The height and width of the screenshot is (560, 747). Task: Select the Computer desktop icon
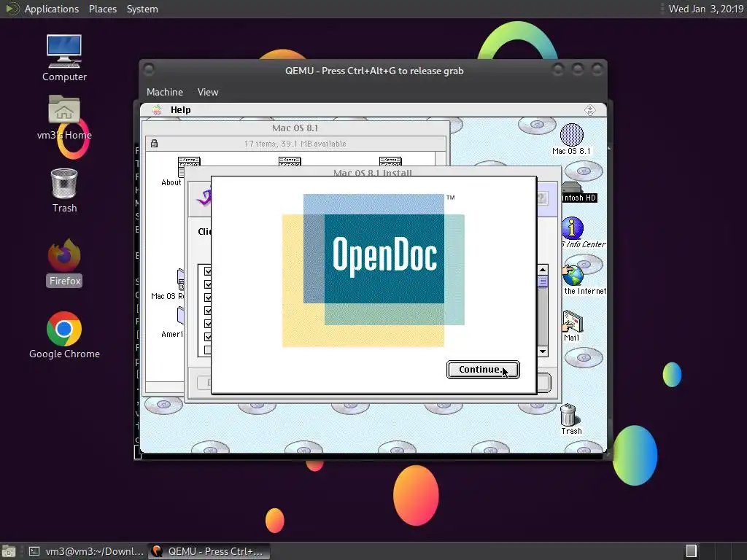(64, 52)
